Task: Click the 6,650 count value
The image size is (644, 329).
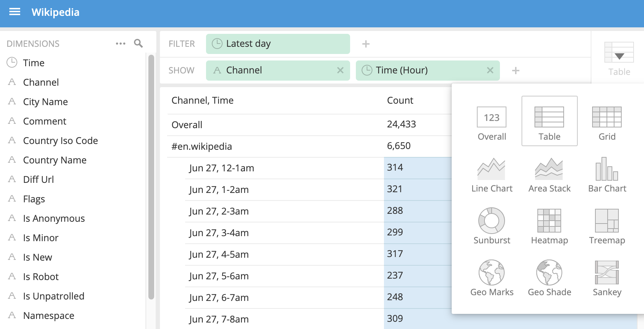Action: pyautogui.click(x=399, y=146)
